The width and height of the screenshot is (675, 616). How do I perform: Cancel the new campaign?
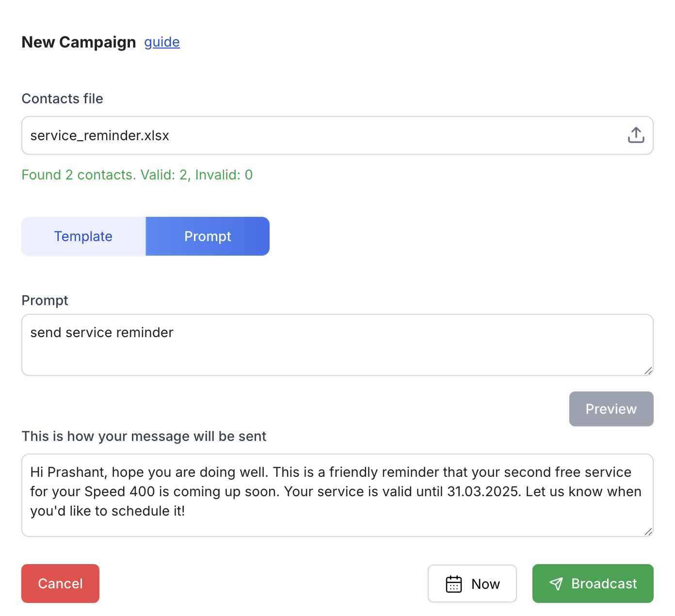[x=61, y=584]
